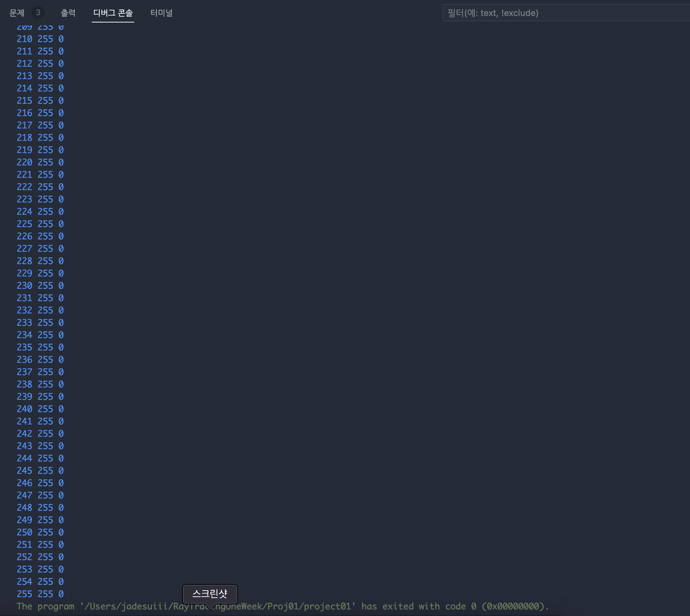Select the console line "211 255 0"
The image size is (690, 616).
point(40,51)
